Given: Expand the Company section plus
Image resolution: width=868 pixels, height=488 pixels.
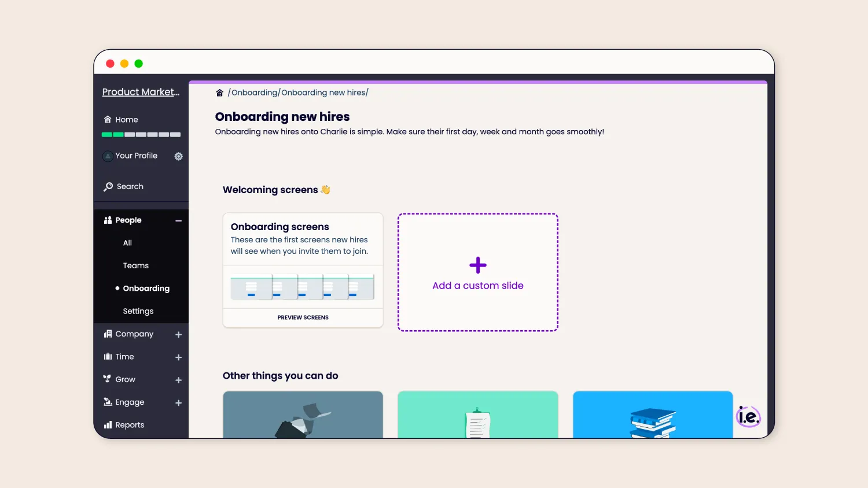Looking at the screenshot, I should click(x=179, y=335).
